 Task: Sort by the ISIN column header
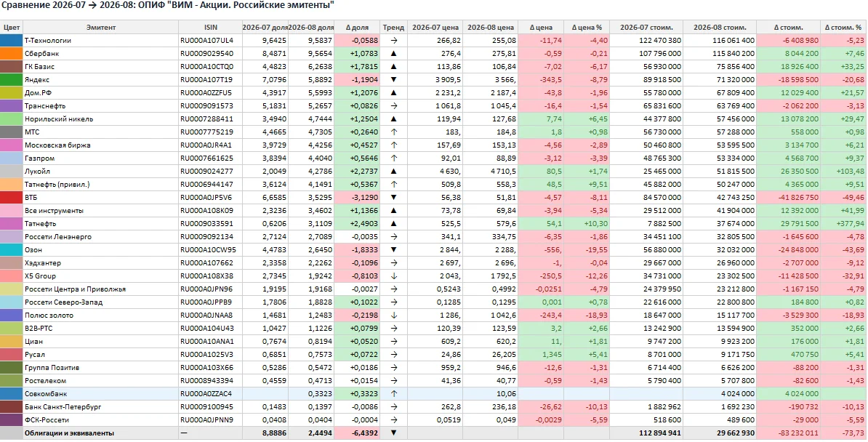click(x=210, y=27)
